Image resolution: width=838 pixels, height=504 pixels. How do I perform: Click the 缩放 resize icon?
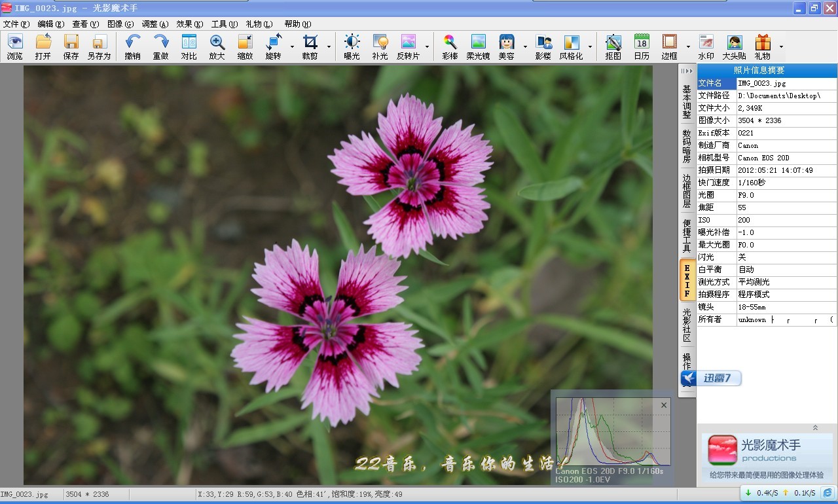pyautogui.click(x=245, y=47)
